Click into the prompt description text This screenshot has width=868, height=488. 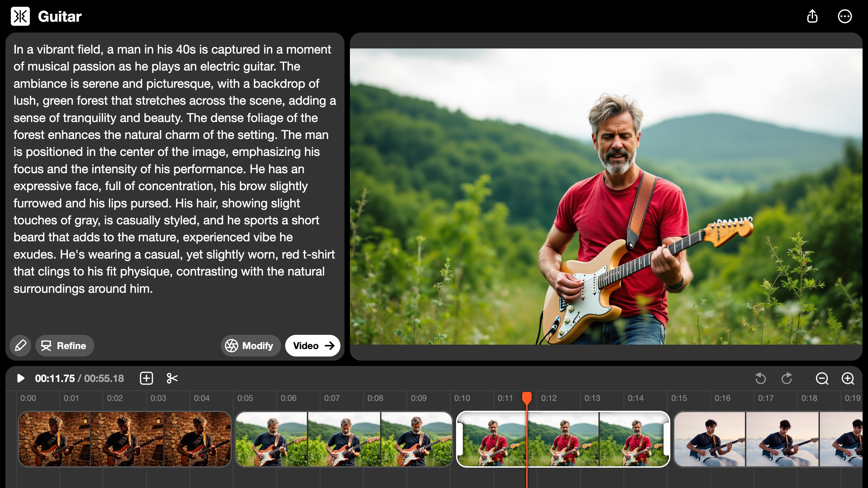[x=175, y=169]
